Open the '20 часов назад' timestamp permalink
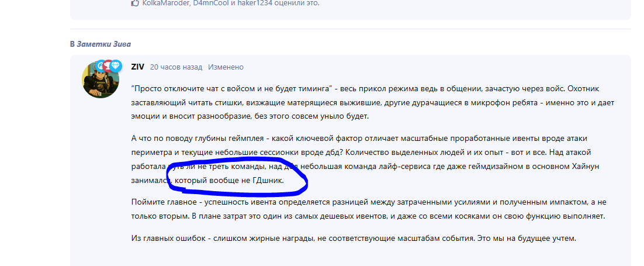 (x=176, y=67)
